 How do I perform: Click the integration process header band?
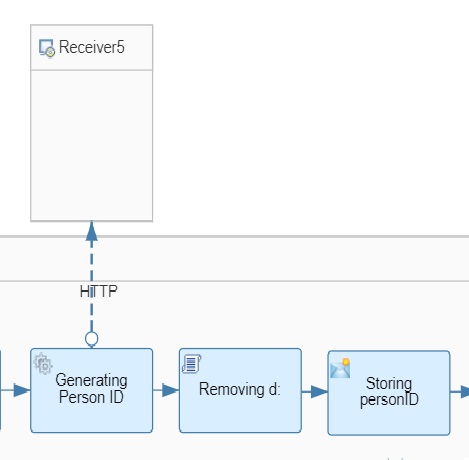[x=234, y=259]
